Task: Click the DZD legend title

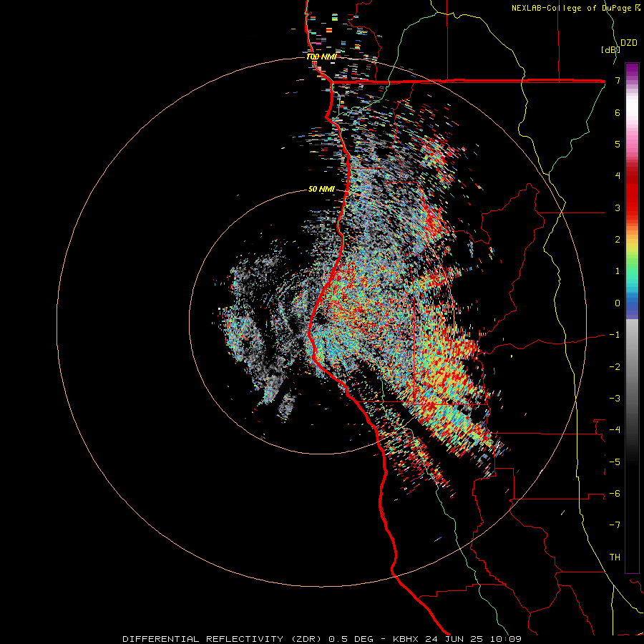Action: [x=629, y=43]
